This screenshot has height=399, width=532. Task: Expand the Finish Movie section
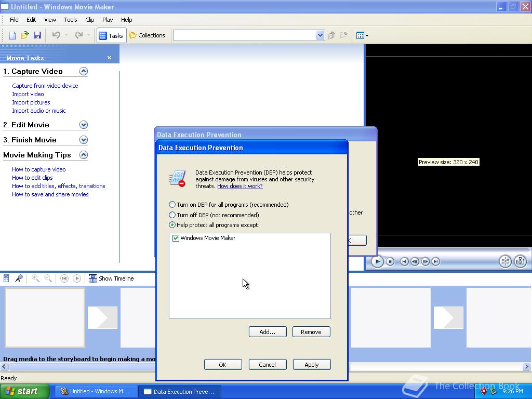pos(84,140)
